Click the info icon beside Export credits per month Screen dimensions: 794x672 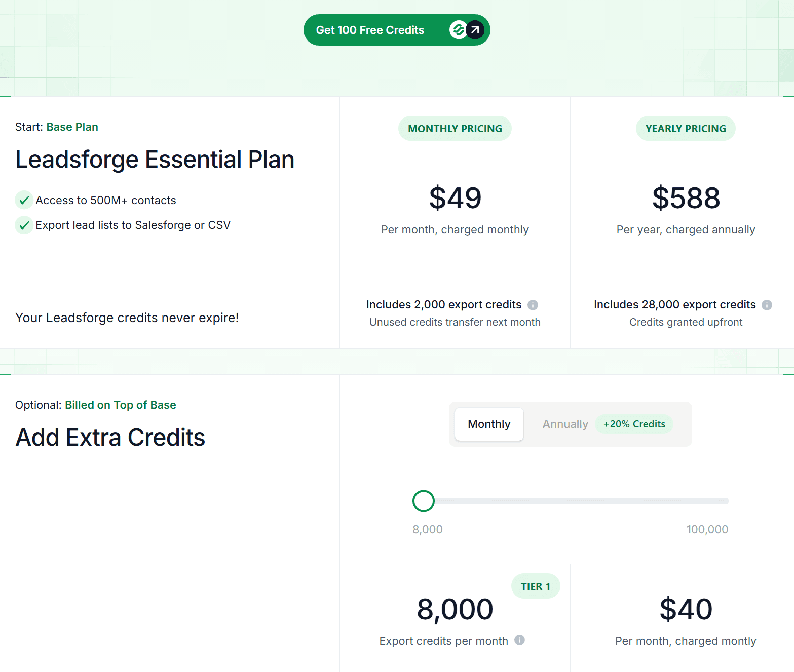coord(519,640)
